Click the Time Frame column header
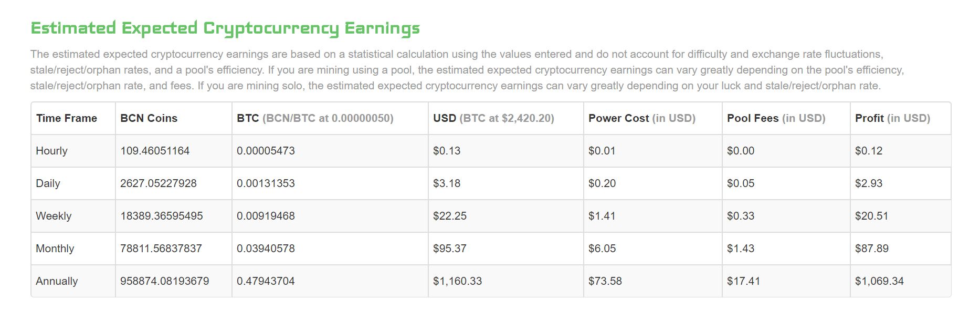This screenshot has height=320, width=980. click(x=67, y=118)
